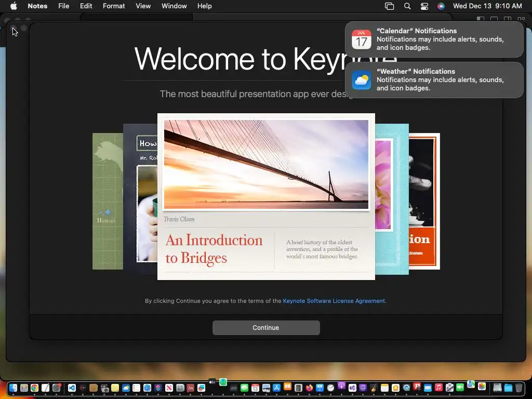Launch Safari from the Dock
This screenshot has width=532, height=399.
[147, 388]
